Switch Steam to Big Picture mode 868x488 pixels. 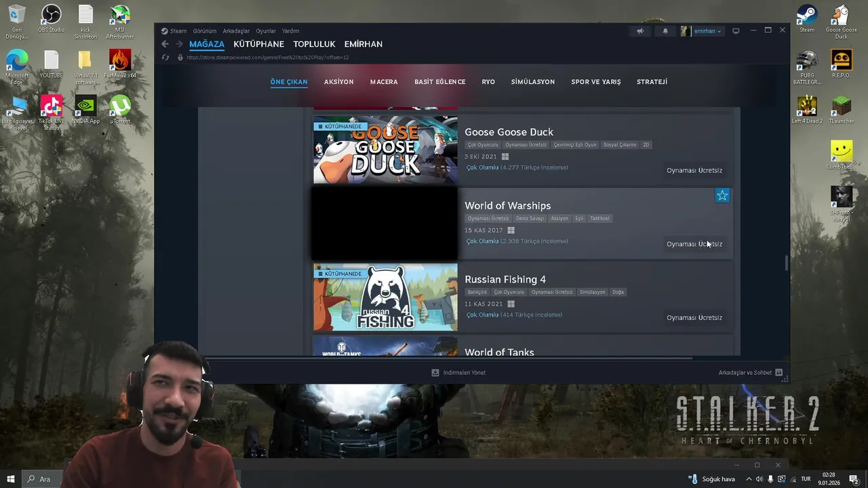pyautogui.click(x=736, y=30)
